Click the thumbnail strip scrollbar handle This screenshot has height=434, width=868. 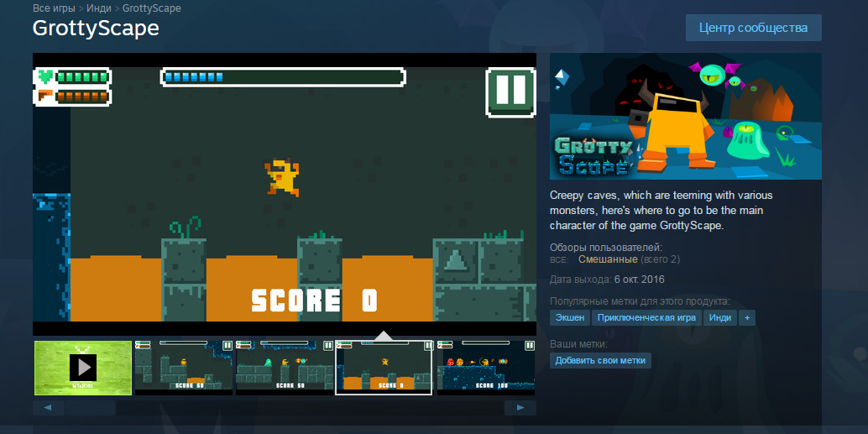pos(90,408)
